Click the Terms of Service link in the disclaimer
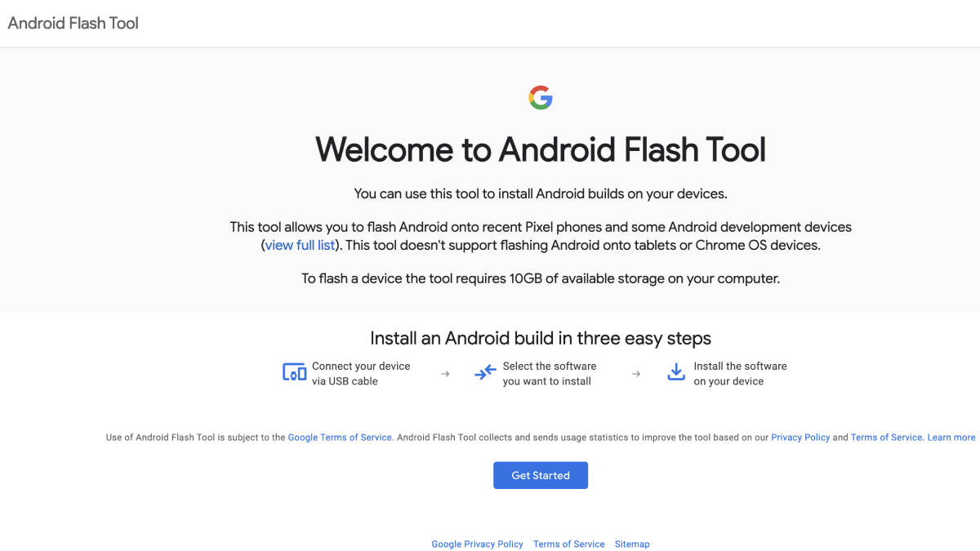This screenshot has width=980, height=551. (886, 437)
